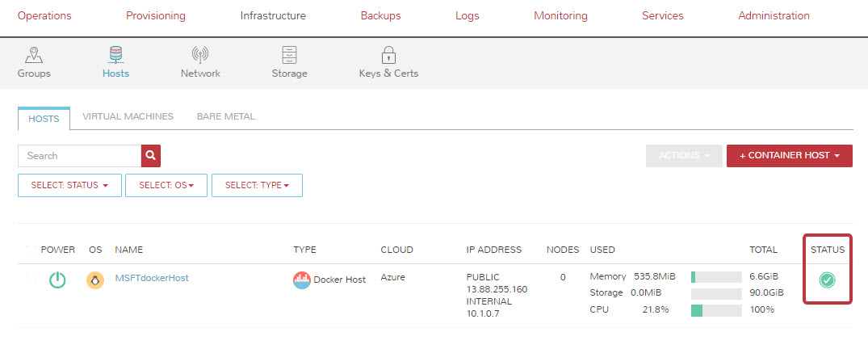
Task: Tick the select-all checkbox in table header
Action: click(x=31, y=250)
